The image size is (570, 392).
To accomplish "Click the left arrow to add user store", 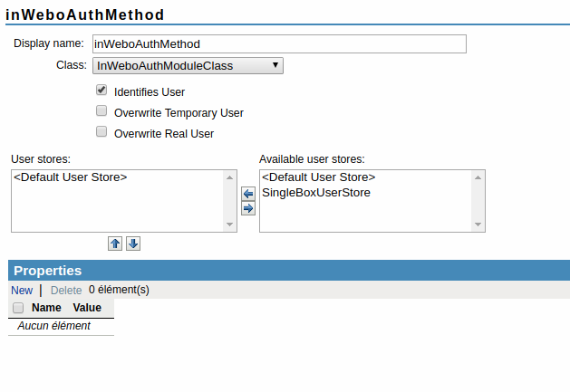I will pos(248,194).
